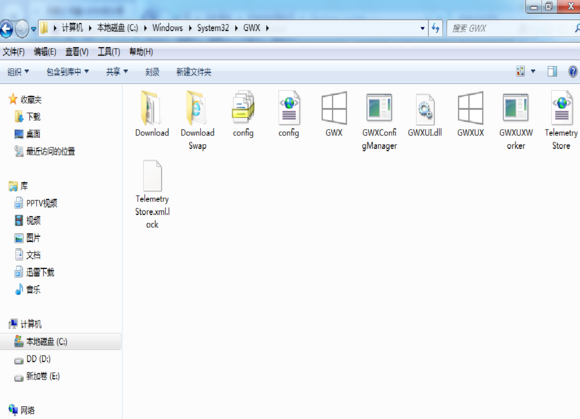Click the change view icon
Image resolution: width=580 pixels, height=419 pixels.
520,71
